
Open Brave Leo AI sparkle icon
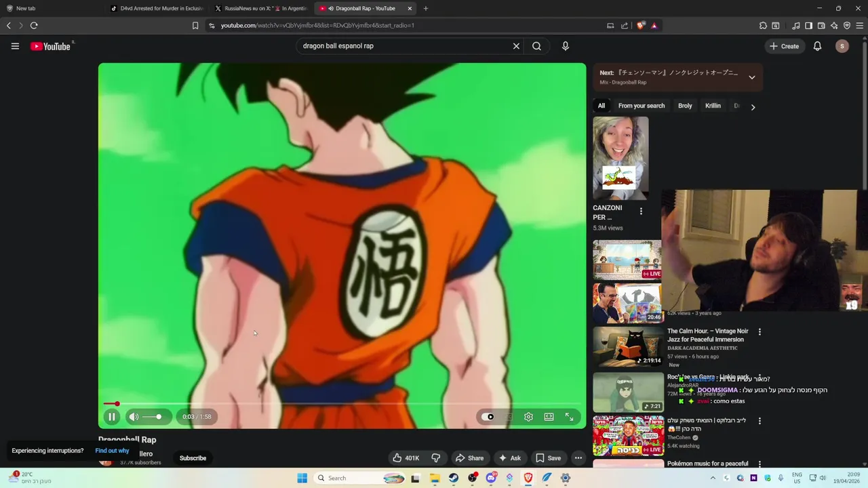pos(834,26)
